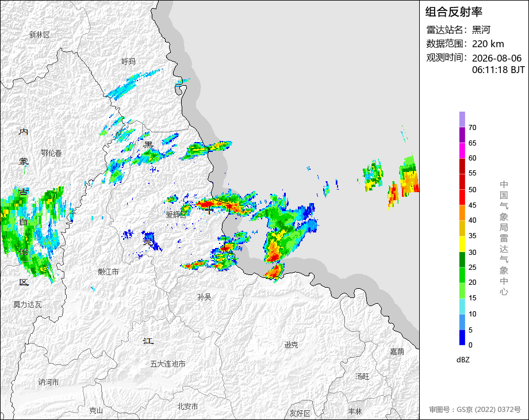
Task: Click the observation time 2026-08-06 text
Action: pyautogui.click(x=497, y=58)
